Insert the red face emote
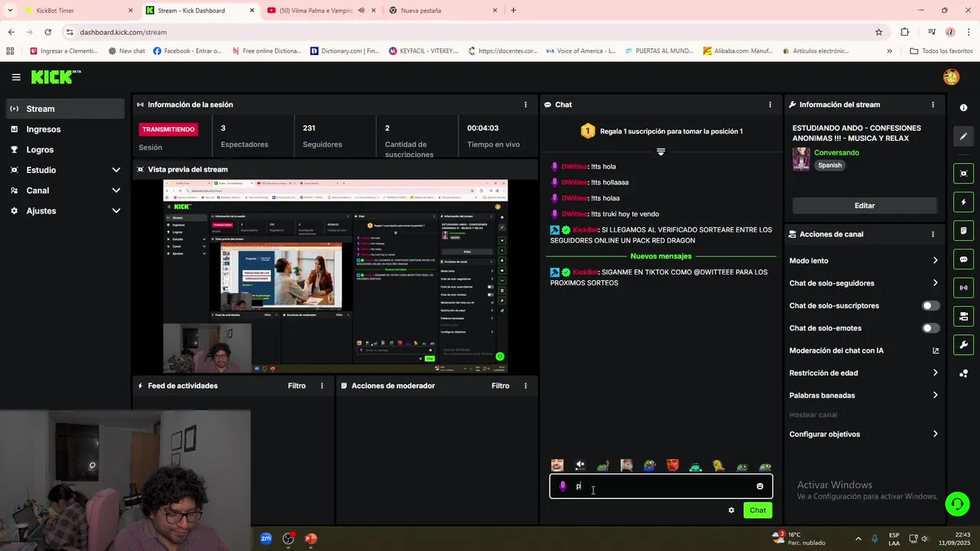Screen dimensions: 980x551 click(x=672, y=465)
